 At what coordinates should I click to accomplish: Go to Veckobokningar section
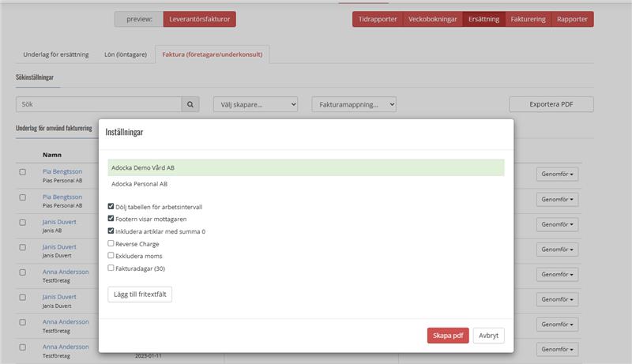pyautogui.click(x=432, y=19)
